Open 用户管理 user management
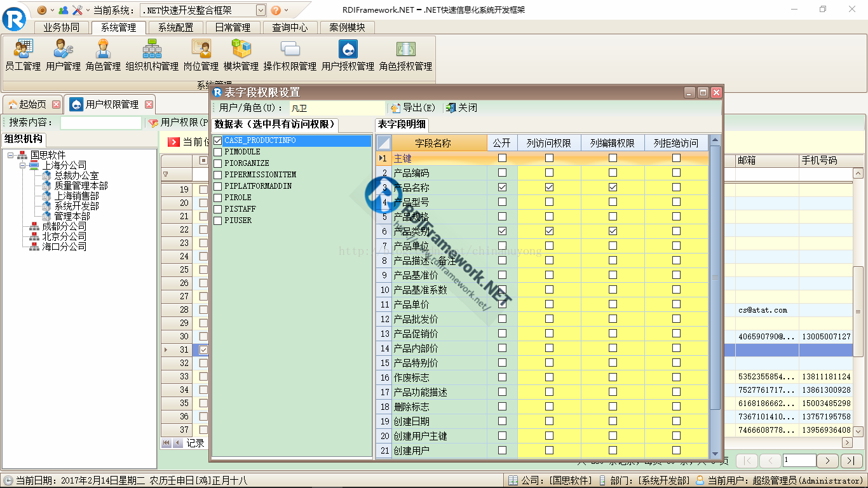This screenshot has height=488, width=868. (x=63, y=55)
